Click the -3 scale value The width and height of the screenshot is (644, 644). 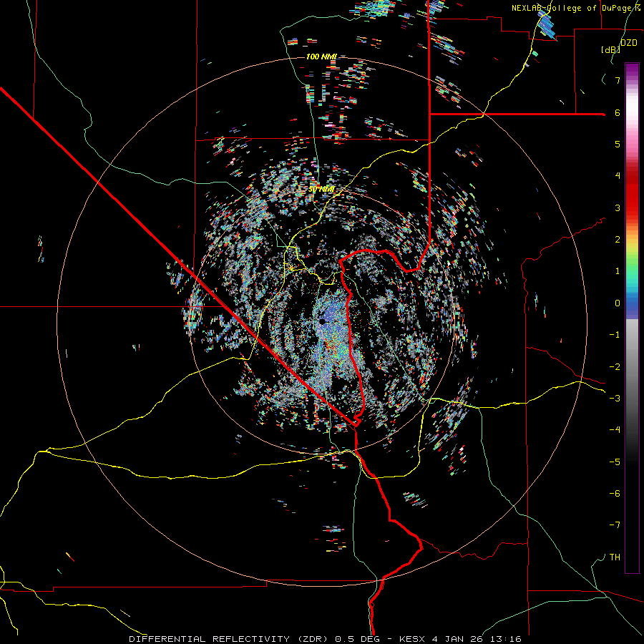[x=615, y=399]
